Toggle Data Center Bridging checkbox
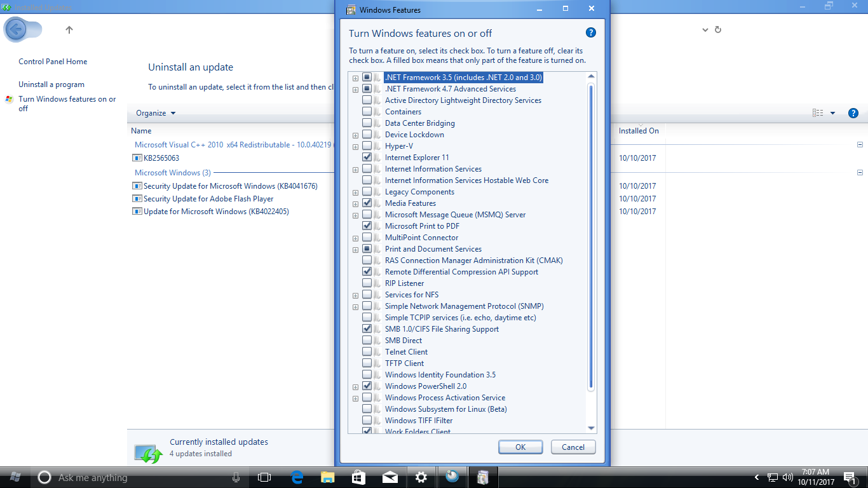 [367, 123]
